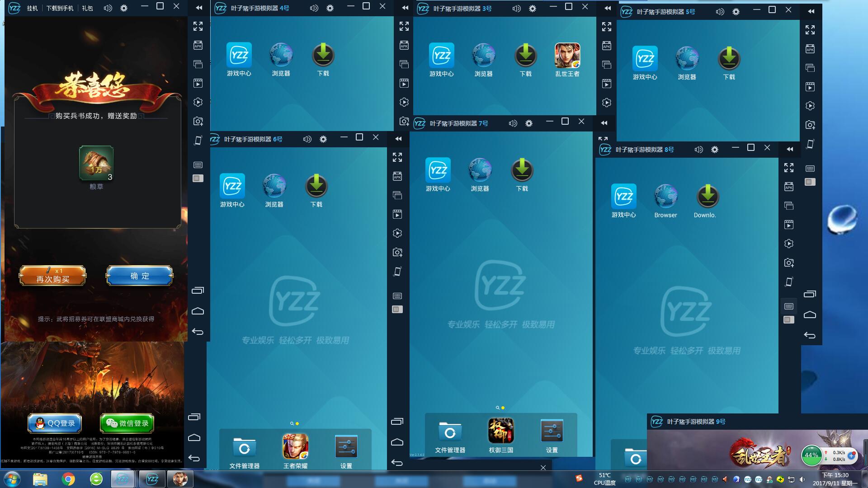Viewport: 868px width, 488px height.
Task: Open 下载 app in emulator 5
Action: click(x=729, y=59)
